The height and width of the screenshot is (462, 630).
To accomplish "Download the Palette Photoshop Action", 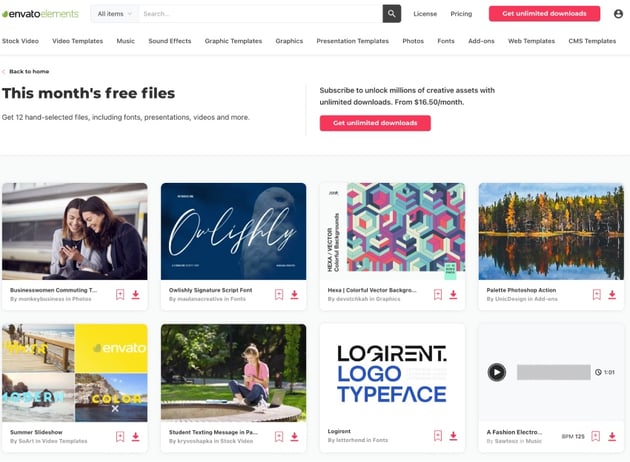I will (x=612, y=294).
